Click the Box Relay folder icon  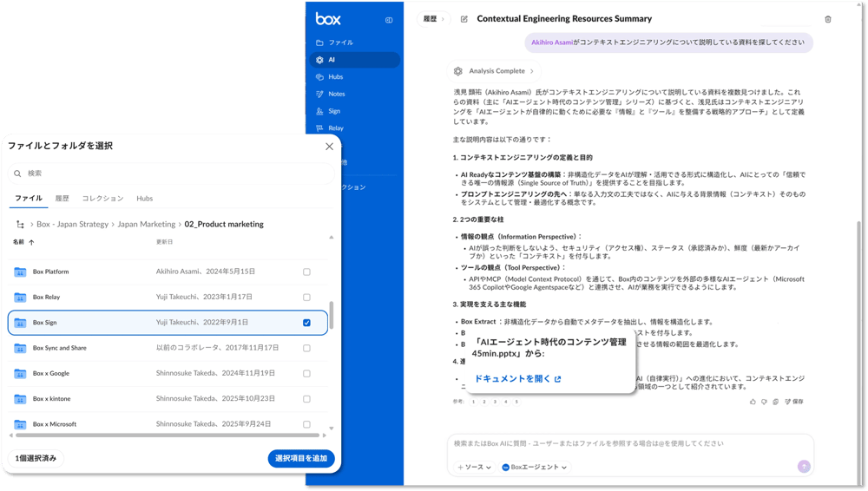(x=21, y=298)
